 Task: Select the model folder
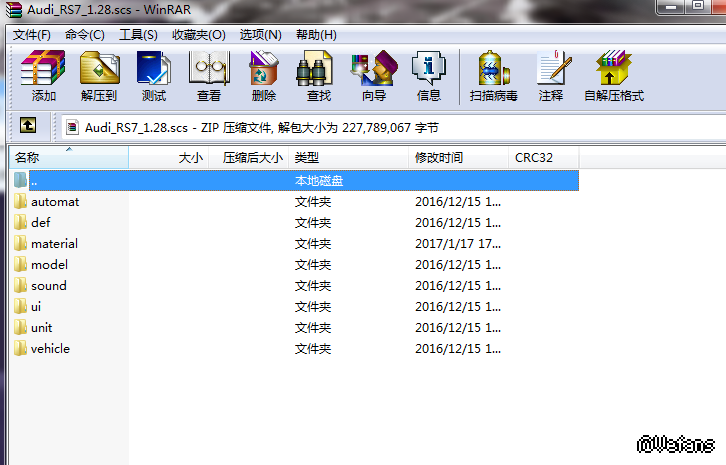(50, 264)
